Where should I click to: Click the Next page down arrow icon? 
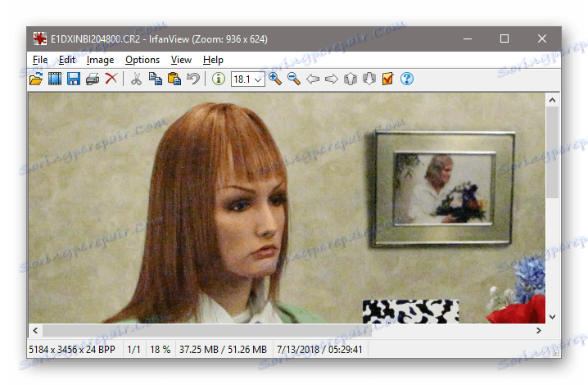[x=369, y=79]
